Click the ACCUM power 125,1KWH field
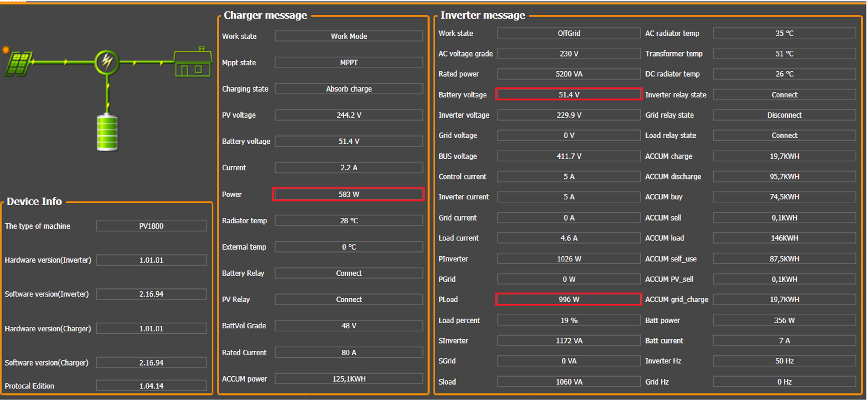Image resolution: width=868 pixels, height=401 pixels. point(348,379)
